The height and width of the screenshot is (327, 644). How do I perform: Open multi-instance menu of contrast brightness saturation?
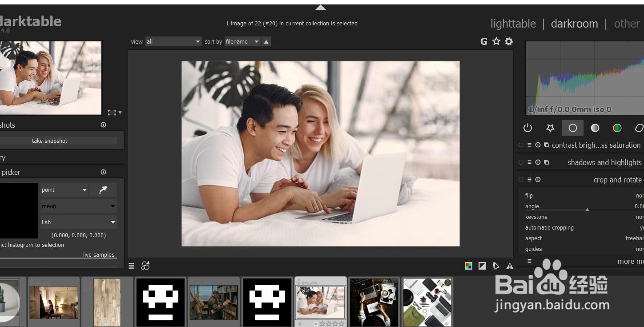pyautogui.click(x=546, y=145)
